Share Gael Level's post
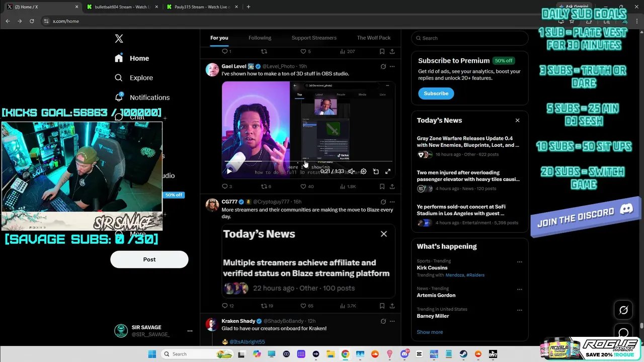 [x=392, y=187]
